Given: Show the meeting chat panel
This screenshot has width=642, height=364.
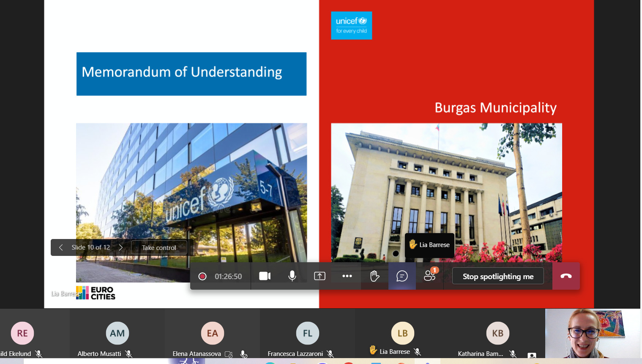Looking at the screenshot, I should click(402, 276).
